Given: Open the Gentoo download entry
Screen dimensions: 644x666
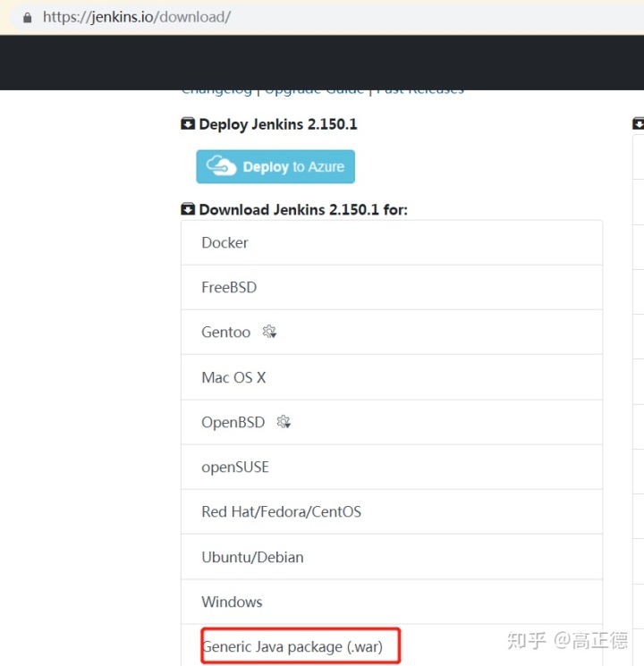Looking at the screenshot, I should (x=392, y=333).
